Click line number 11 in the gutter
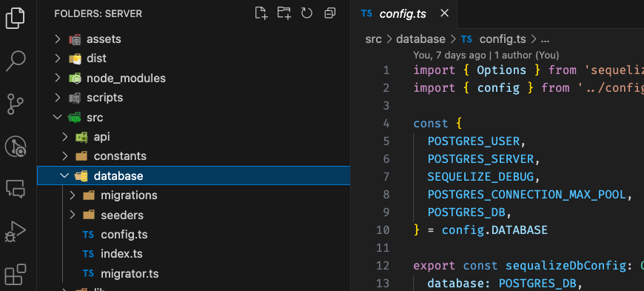This screenshot has width=644, height=291. pyautogui.click(x=383, y=248)
